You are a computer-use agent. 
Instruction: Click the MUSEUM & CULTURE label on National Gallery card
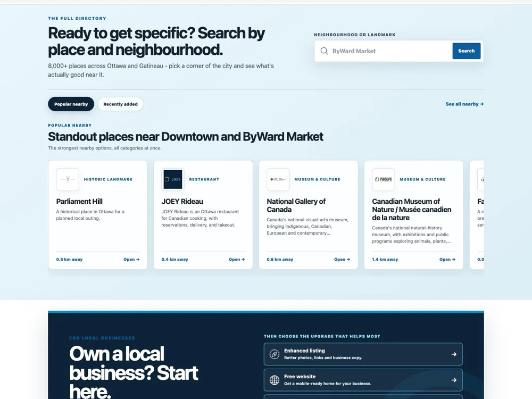coord(317,179)
